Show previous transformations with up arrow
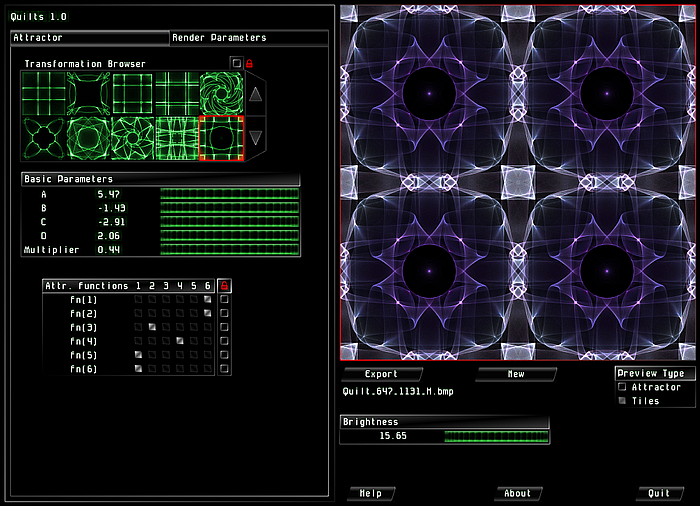This screenshot has width=700, height=506. [255, 94]
